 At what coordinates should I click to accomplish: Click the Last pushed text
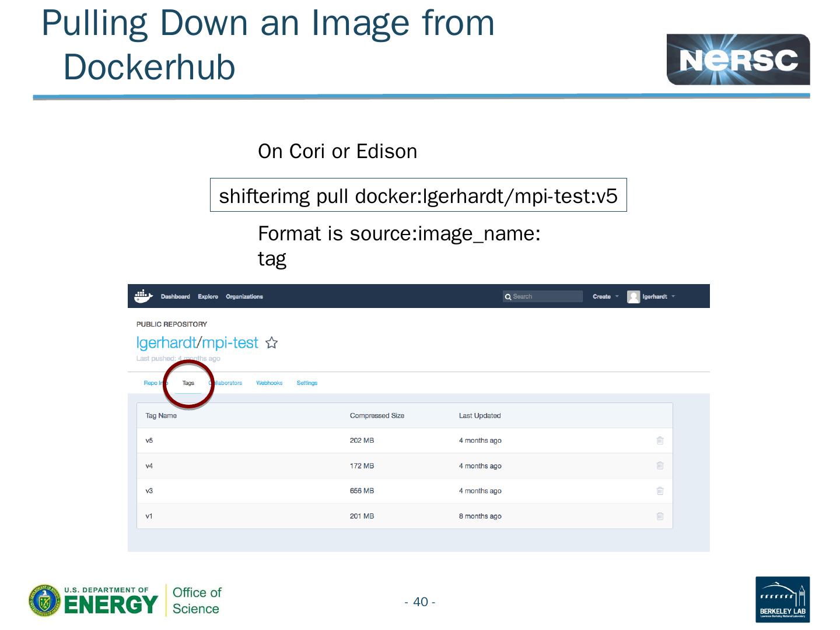coord(178,358)
